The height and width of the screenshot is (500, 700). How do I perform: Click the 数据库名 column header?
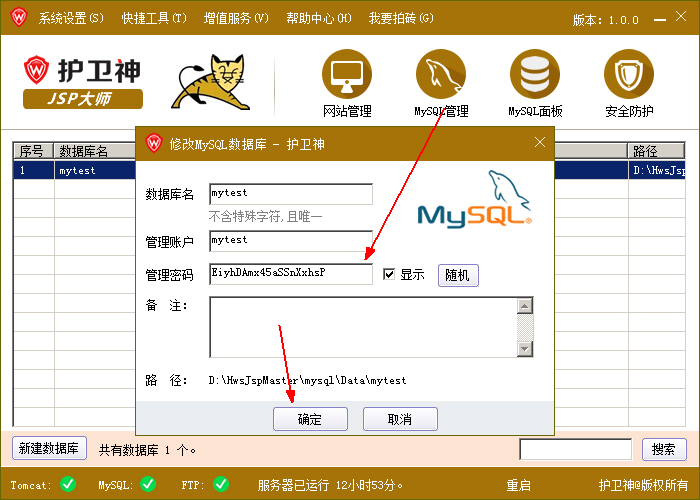(x=95, y=151)
